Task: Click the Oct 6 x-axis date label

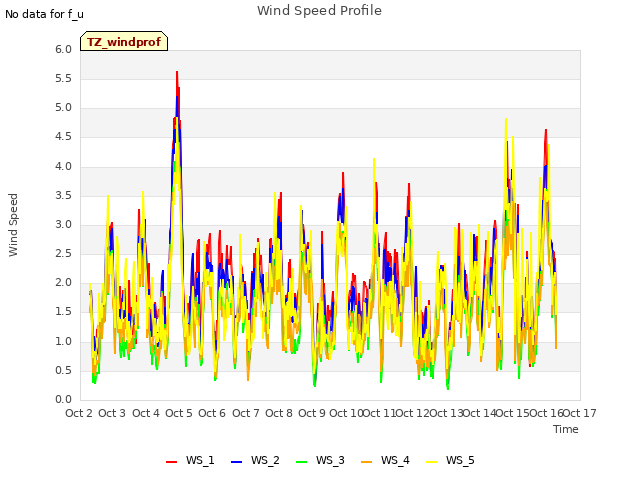Action: tap(212, 413)
